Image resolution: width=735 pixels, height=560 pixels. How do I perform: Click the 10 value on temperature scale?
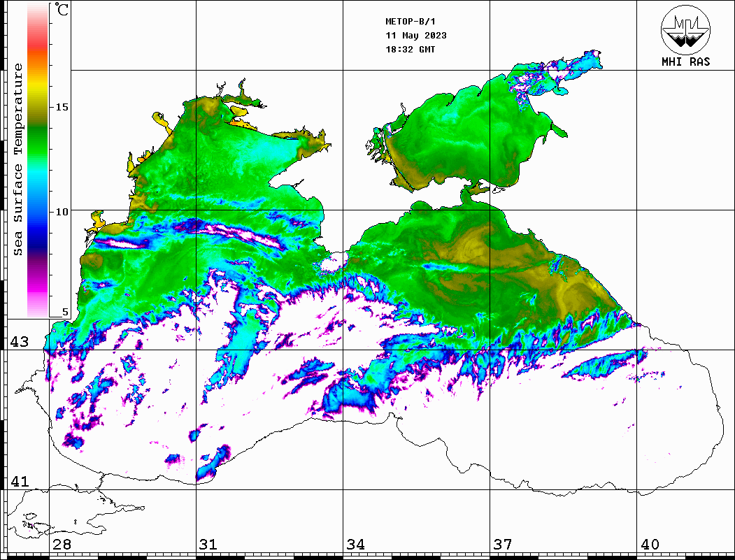(x=62, y=212)
